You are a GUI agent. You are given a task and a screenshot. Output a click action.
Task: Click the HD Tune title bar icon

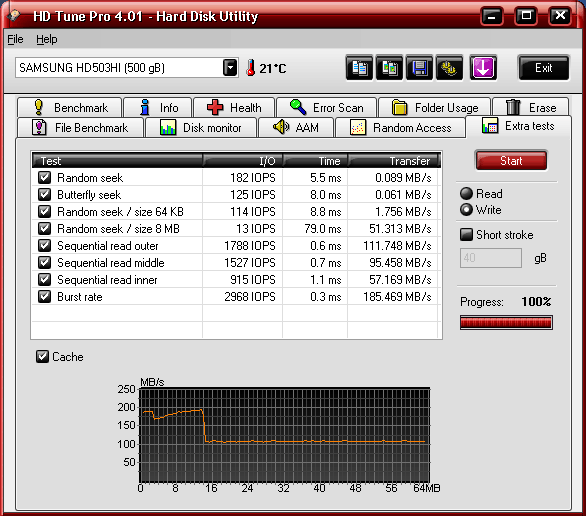coord(14,16)
